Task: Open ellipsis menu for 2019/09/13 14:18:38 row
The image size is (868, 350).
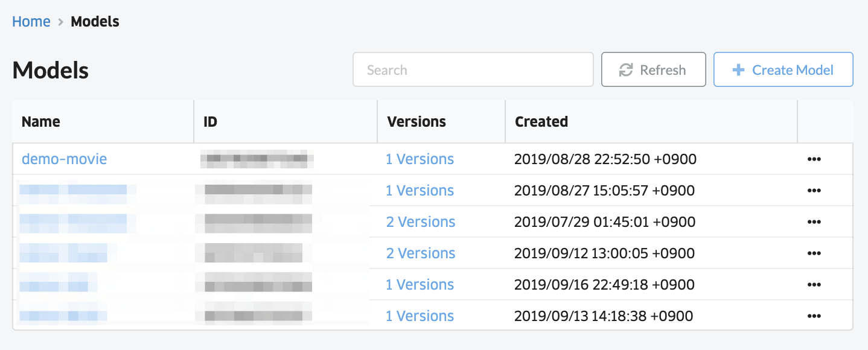Action: tap(814, 316)
